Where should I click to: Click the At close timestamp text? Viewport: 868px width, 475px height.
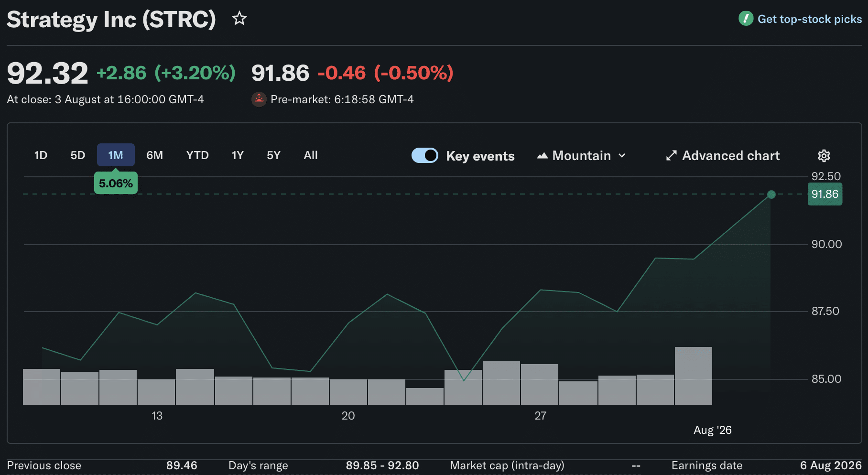(105, 99)
